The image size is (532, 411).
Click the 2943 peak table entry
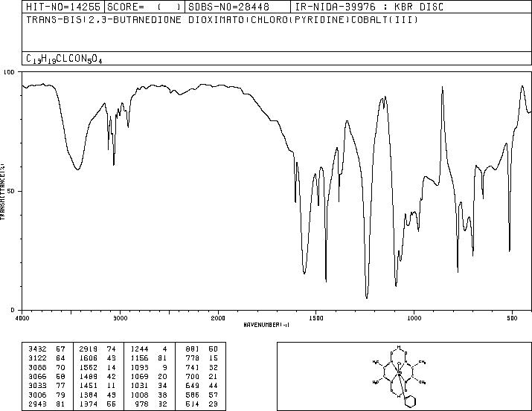point(47,404)
